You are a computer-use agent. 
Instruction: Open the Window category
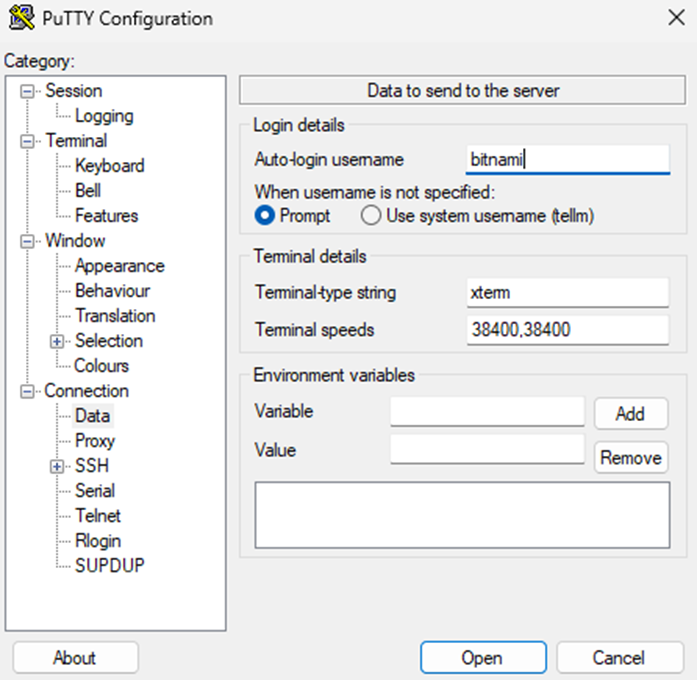point(76,241)
